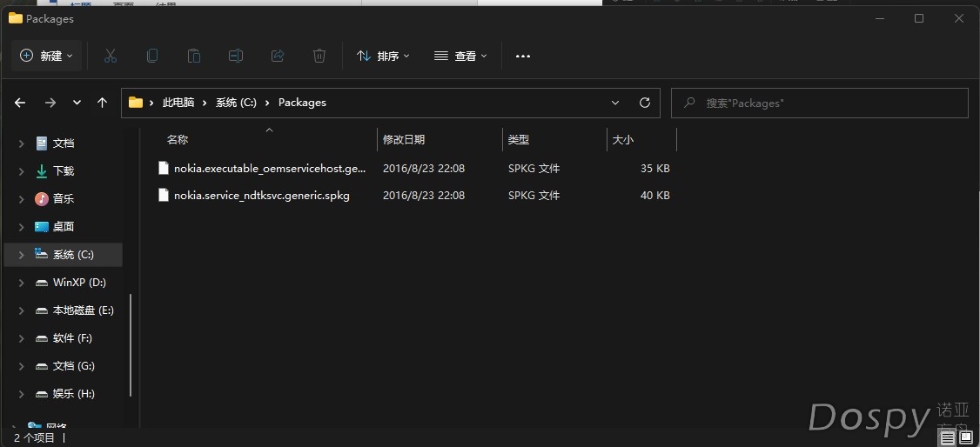980x447 pixels.
Task: Click the Delete trash can icon
Action: coord(319,56)
